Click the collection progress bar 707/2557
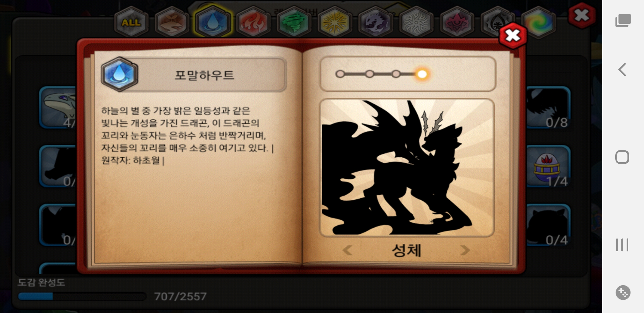Screen dimensions: 644x313 click(x=82, y=296)
